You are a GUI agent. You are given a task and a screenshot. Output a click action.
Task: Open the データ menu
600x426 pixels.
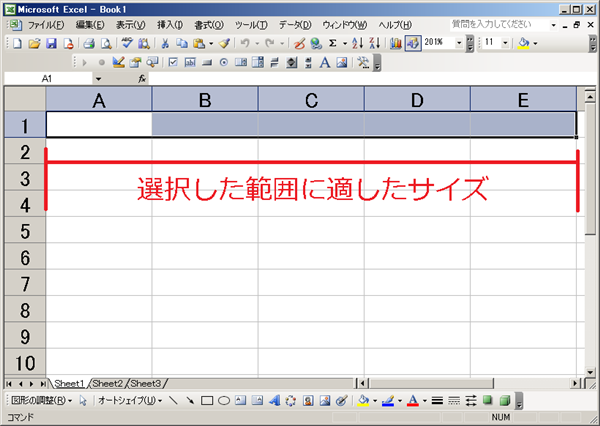pyautogui.click(x=295, y=25)
